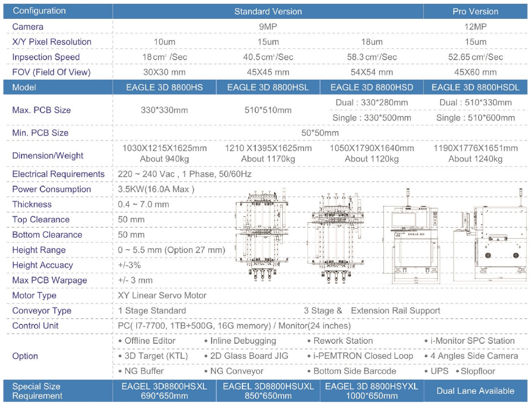The height and width of the screenshot is (404, 532).
Task: Click the EAGLE 3D 8800HSDL model header
Action: click(475, 87)
